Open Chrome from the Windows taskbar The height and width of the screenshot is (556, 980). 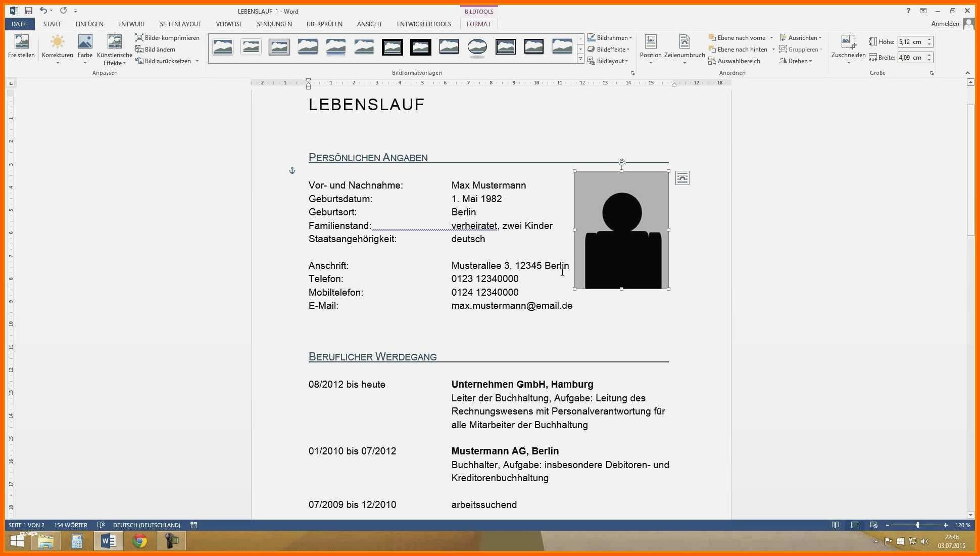click(x=140, y=541)
